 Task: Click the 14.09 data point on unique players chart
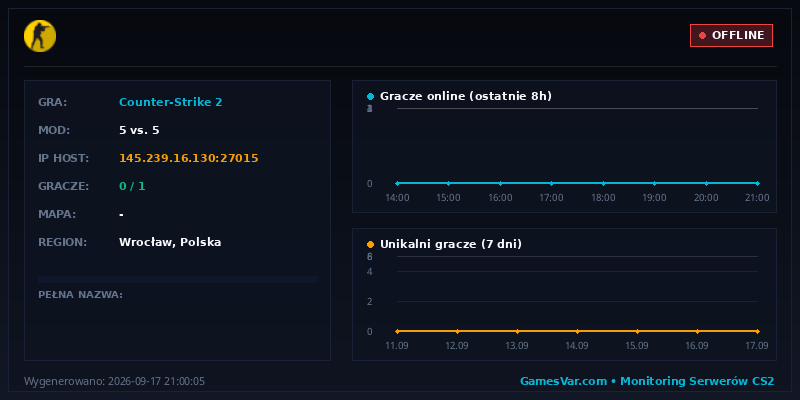[577, 331]
